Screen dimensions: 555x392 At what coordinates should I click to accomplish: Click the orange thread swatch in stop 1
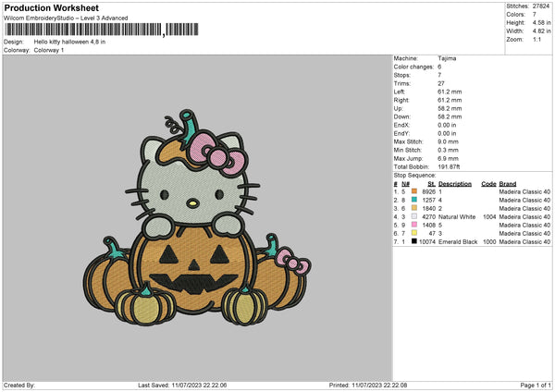(x=413, y=191)
